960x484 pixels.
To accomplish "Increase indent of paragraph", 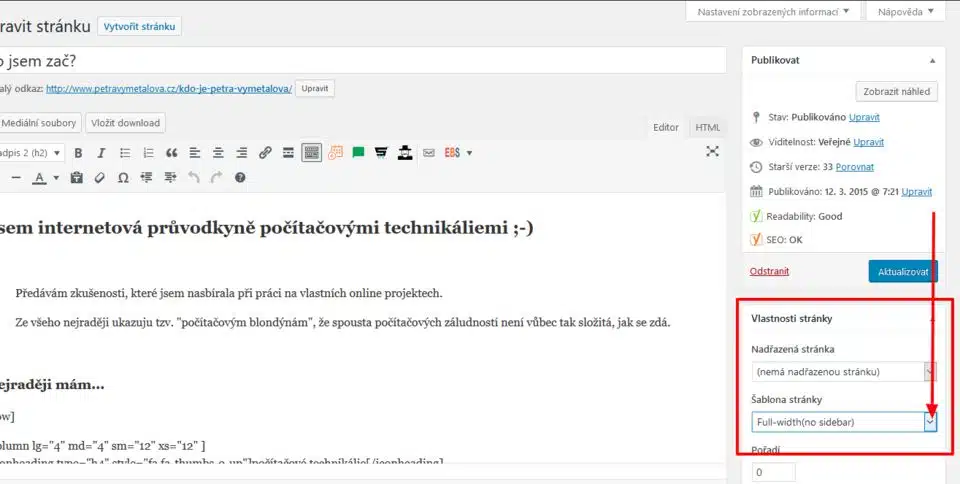I will [x=170, y=177].
